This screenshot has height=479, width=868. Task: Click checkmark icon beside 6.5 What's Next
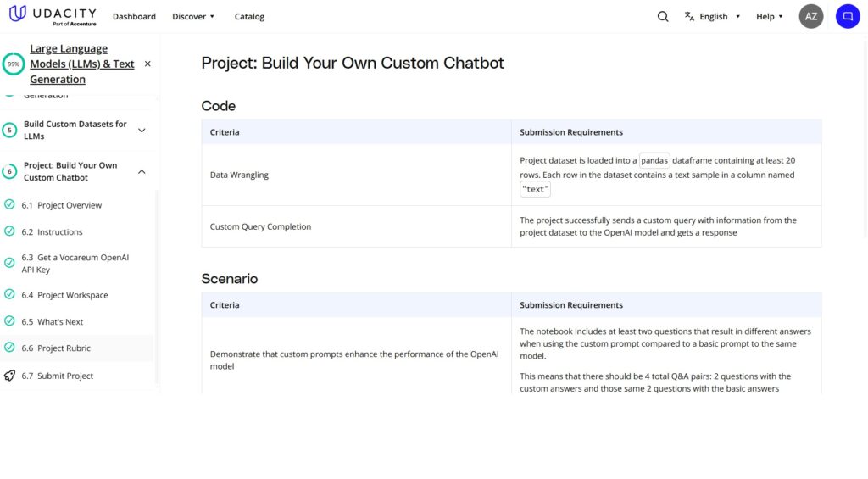point(9,320)
